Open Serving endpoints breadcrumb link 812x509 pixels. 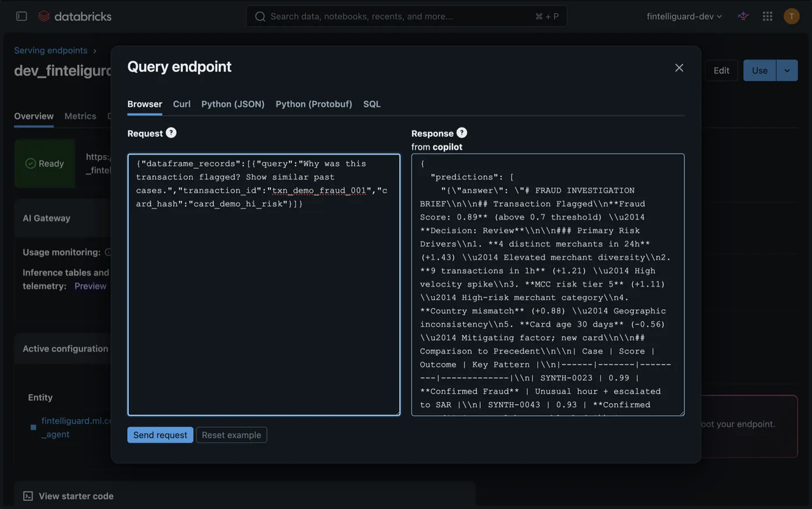(50, 50)
